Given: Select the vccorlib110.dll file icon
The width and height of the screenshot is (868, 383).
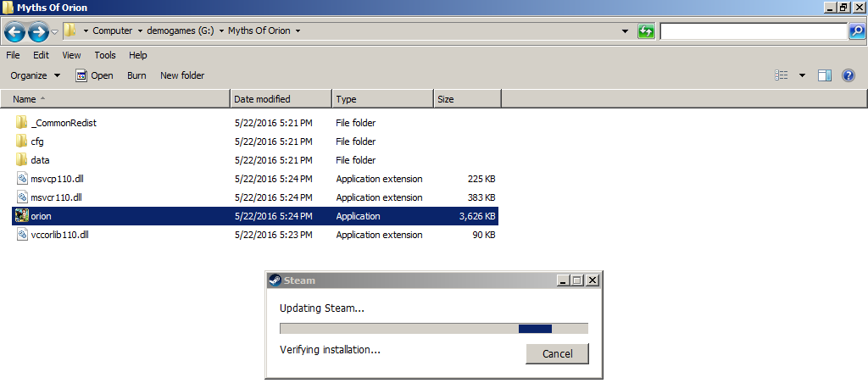Looking at the screenshot, I should 22,235.
